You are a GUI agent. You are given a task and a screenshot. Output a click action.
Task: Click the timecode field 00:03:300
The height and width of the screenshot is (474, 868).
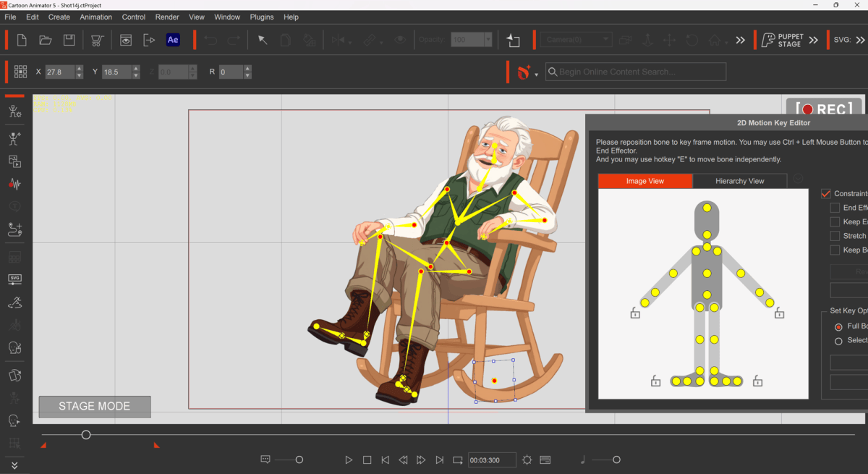coord(492,460)
